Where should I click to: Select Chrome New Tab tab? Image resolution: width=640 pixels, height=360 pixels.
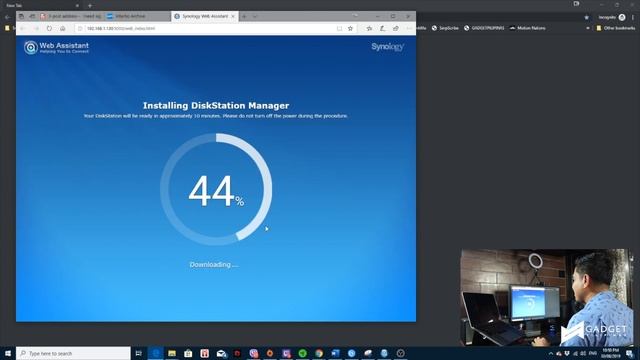coord(41,6)
